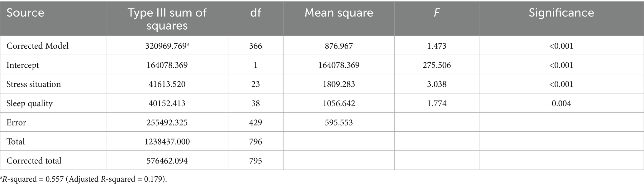
Task: Click the df column header
Action: pyautogui.click(x=255, y=13)
